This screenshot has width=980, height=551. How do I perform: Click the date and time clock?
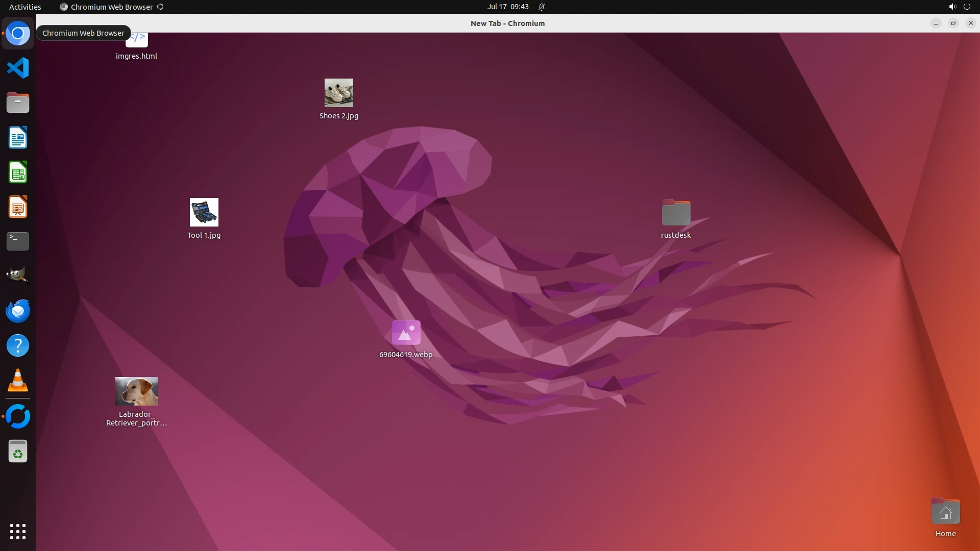click(507, 7)
